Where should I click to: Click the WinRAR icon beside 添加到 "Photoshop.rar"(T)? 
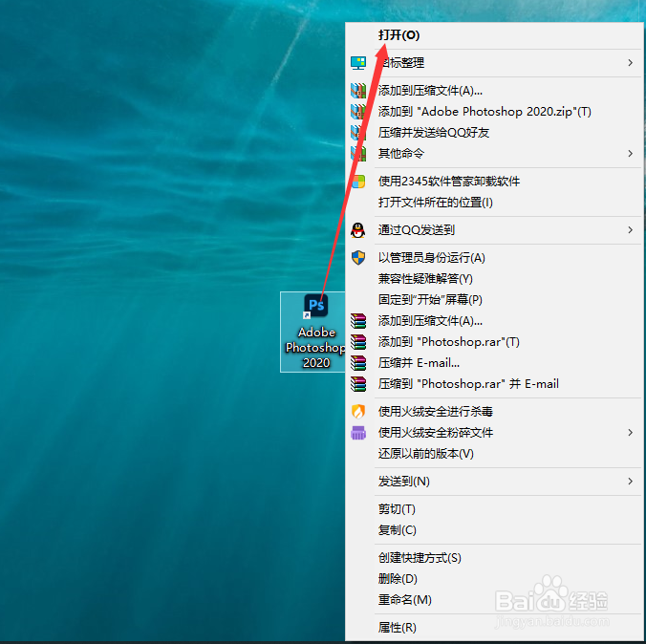[358, 342]
